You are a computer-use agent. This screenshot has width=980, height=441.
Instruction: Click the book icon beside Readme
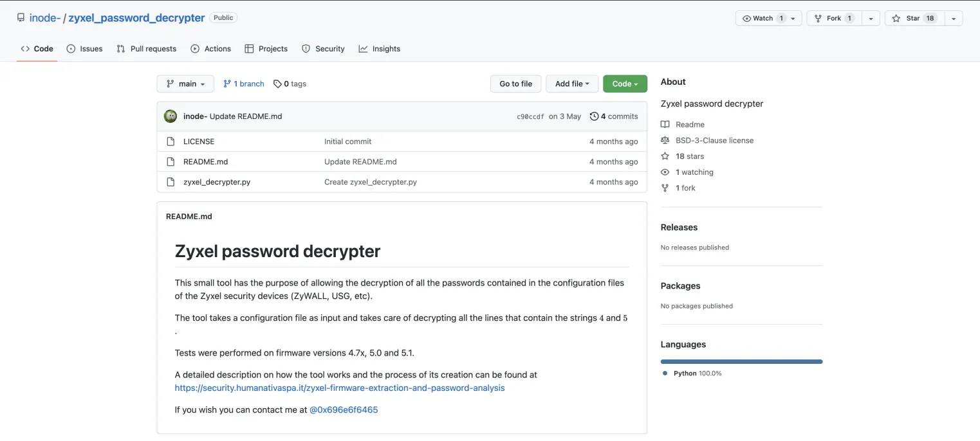point(665,125)
